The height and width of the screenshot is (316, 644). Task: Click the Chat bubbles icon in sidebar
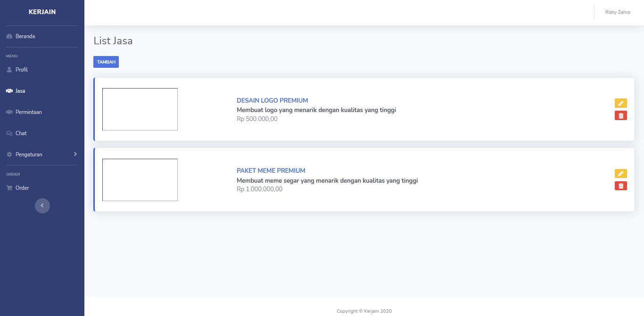coord(9,133)
